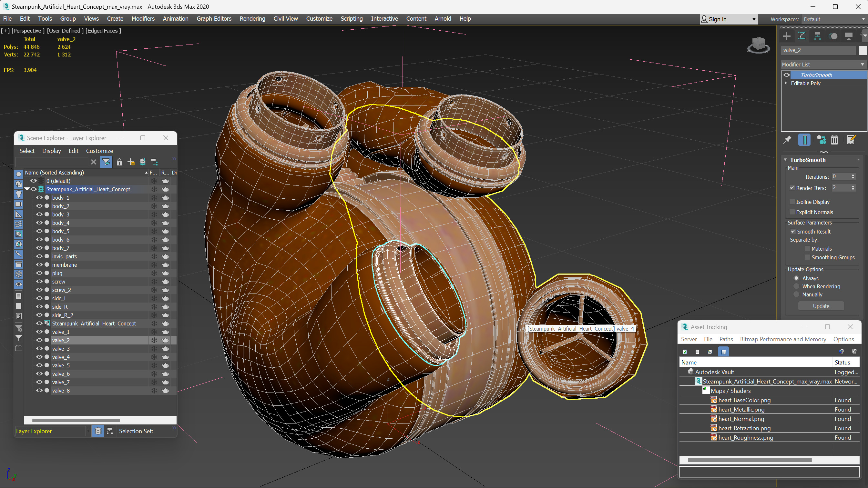Toggle visibility of membrane layer
868x488 pixels.
tap(39, 264)
